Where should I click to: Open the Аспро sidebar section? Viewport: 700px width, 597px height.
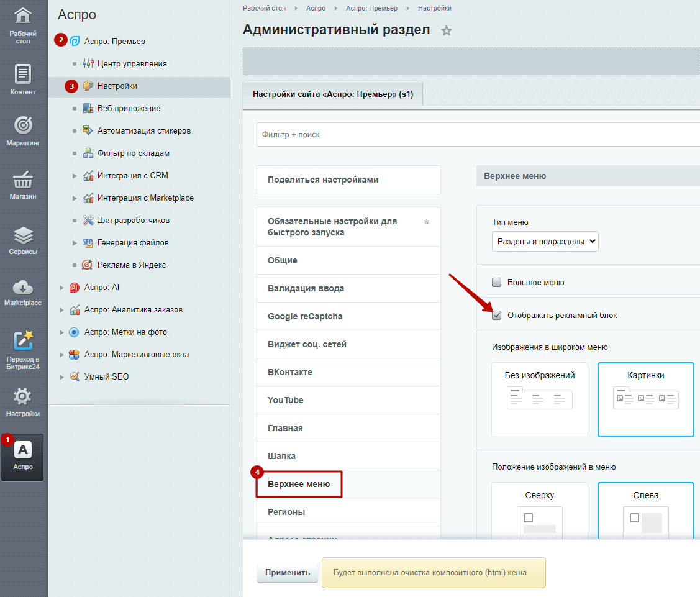(23, 457)
